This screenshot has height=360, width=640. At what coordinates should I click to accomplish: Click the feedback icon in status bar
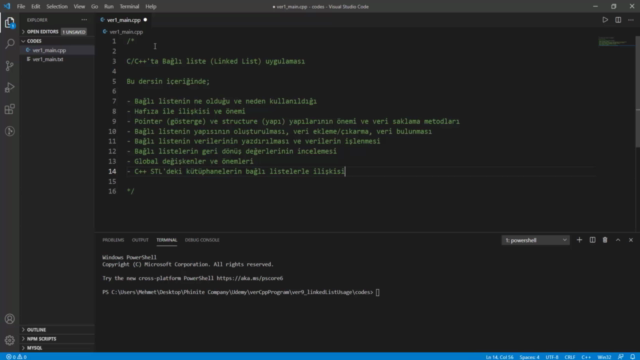click(620, 357)
